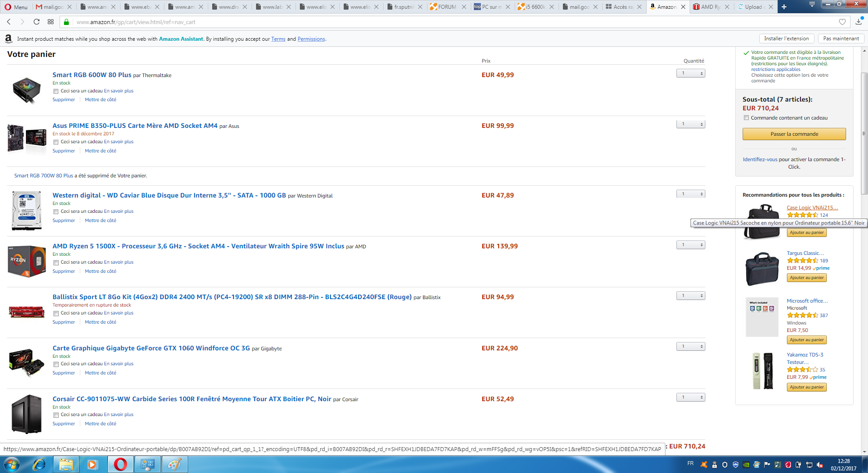The width and height of the screenshot is (868, 473).
Task: Click Supprimer under Ballistix Sport LT
Action: point(64,322)
